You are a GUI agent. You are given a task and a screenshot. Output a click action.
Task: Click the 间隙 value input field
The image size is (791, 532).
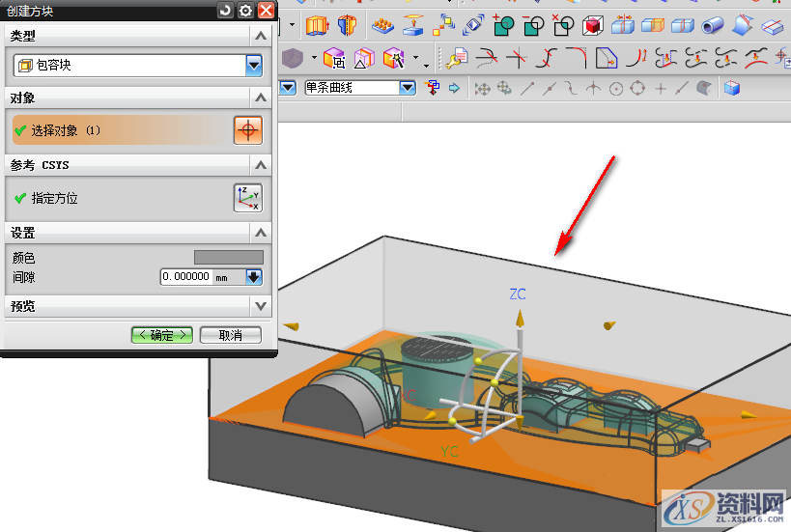pyautogui.click(x=185, y=277)
